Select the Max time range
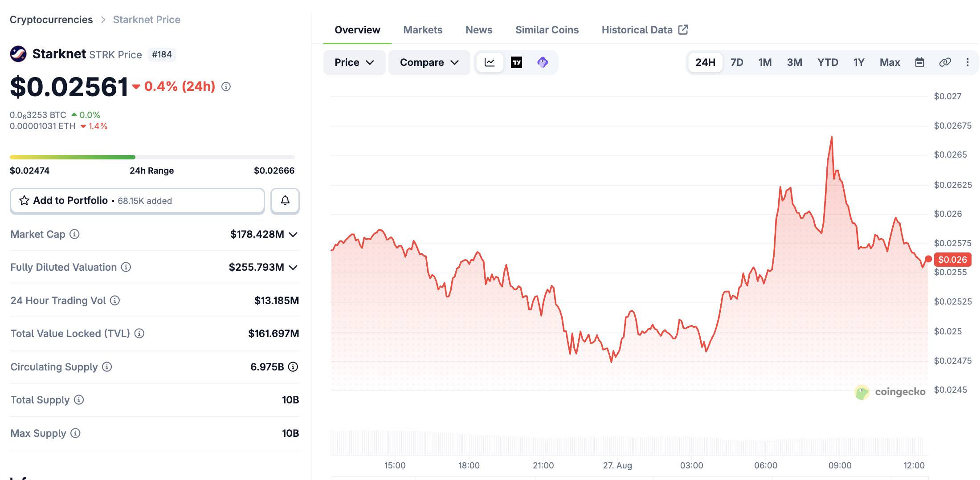The width and height of the screenshot is (980, 480). [890, 62]
